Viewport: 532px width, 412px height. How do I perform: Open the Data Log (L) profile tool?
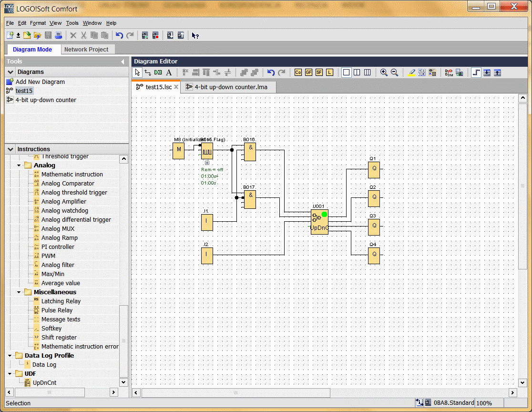[x=329, y=72]
